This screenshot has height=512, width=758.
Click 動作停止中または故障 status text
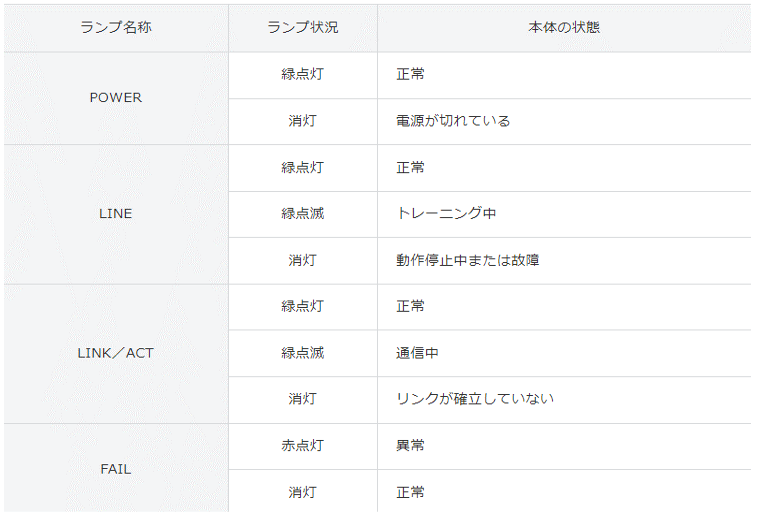pyautogui.click(x=467, y=260)
